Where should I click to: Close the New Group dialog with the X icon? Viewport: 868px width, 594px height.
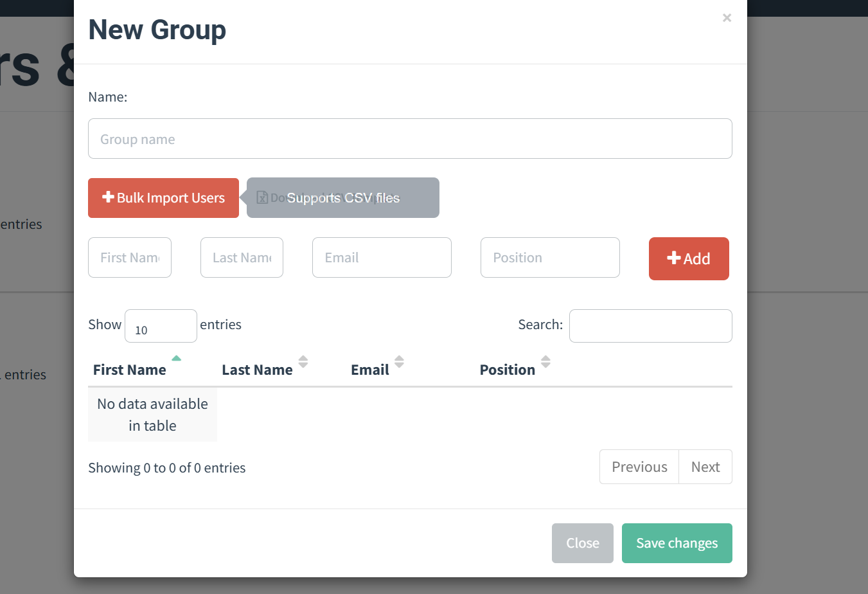point(727,18)
